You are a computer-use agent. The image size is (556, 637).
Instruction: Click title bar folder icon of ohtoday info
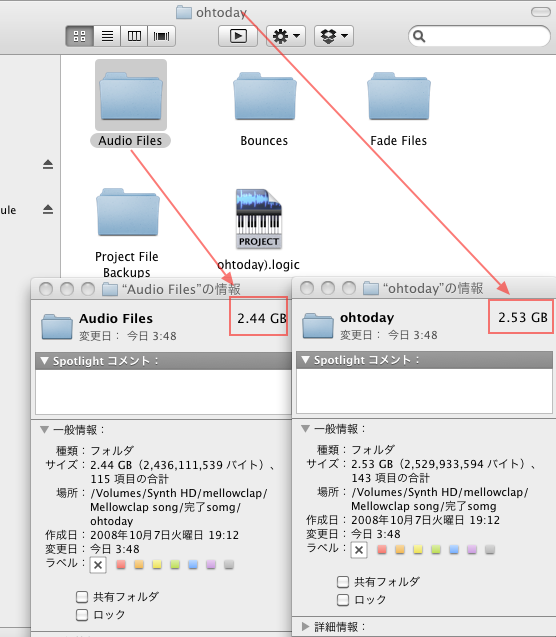click(370, 288)
